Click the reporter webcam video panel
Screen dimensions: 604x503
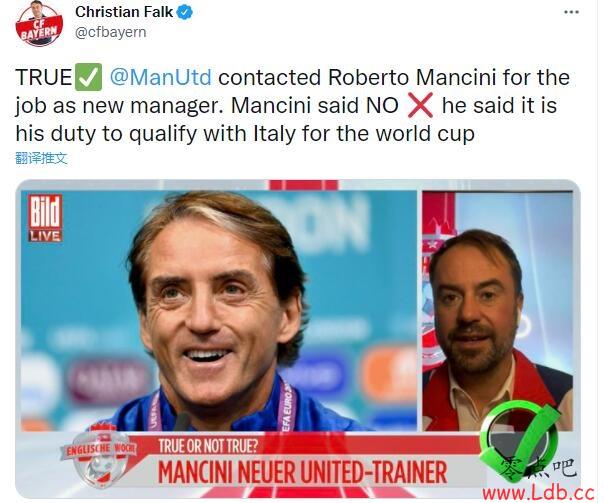pyautogui.click(x=497, y=310)
